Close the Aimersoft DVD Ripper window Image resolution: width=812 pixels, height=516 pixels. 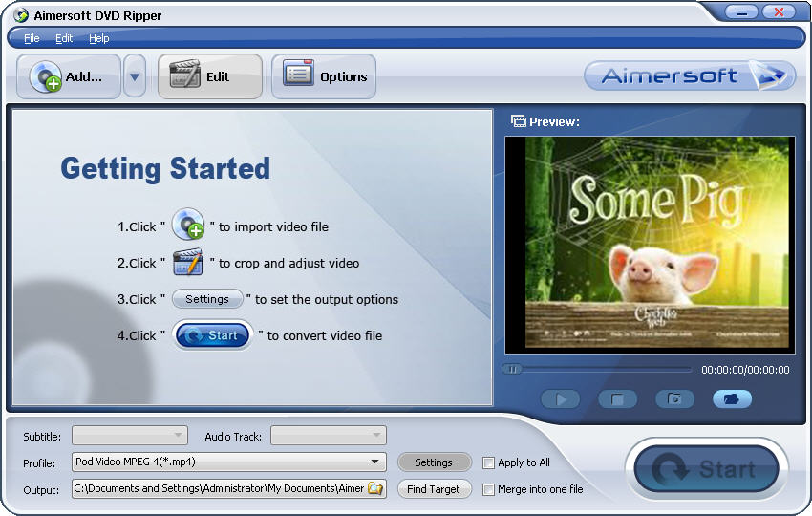pyautogui.click(x=779, y=12)
